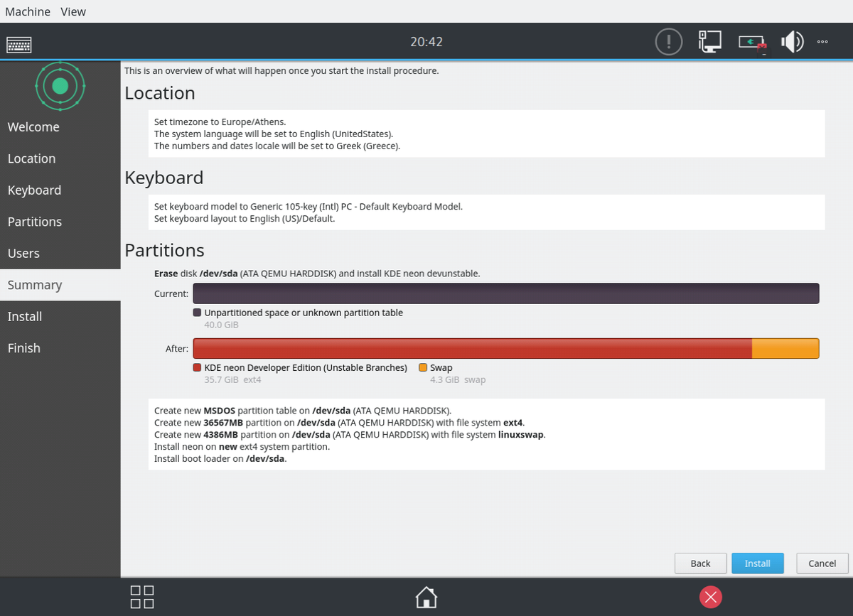The height and width of the screenshot is (616, 853).
Task: Select the Users step in sidebar
Action: point(23,253)
